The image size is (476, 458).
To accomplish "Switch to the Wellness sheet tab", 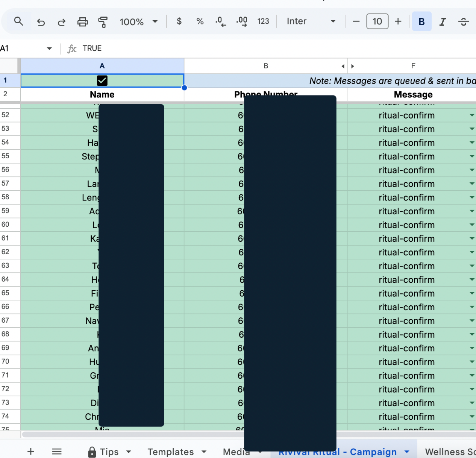I will [x=450, y=452].
